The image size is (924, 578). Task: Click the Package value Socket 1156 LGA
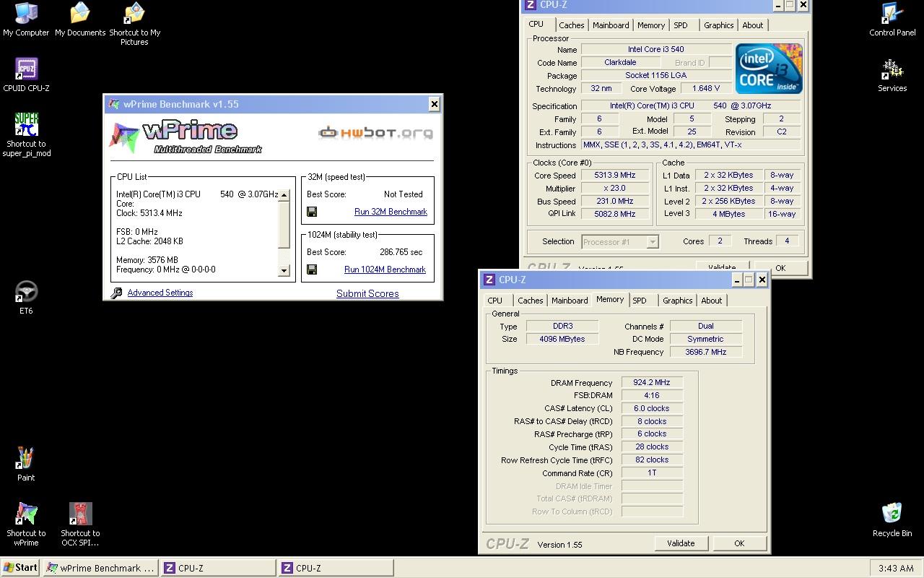[x=656, y=76]
